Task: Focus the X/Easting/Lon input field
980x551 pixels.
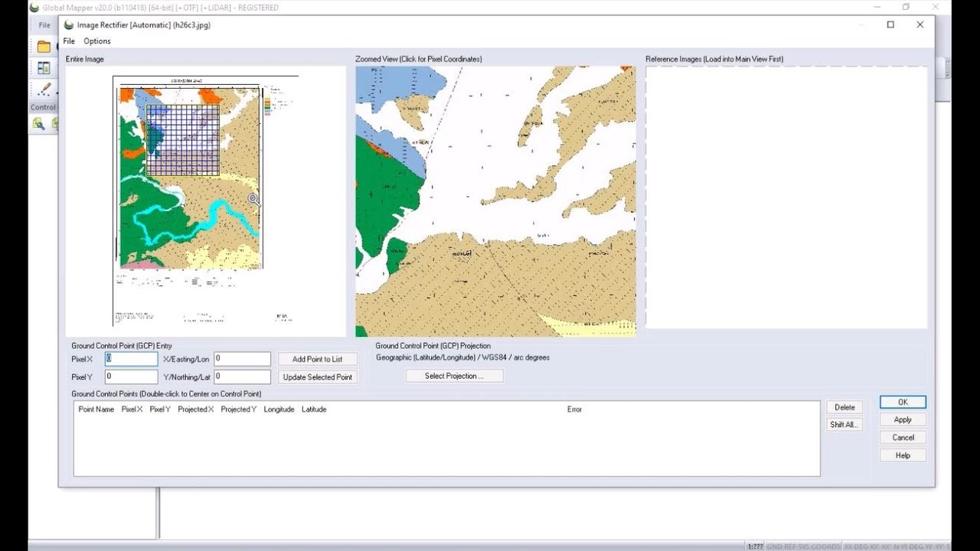Action: 242,359
